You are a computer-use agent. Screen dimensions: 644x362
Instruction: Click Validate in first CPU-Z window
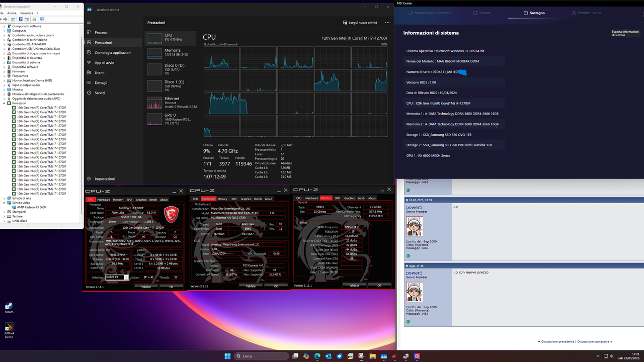point(146,287)
